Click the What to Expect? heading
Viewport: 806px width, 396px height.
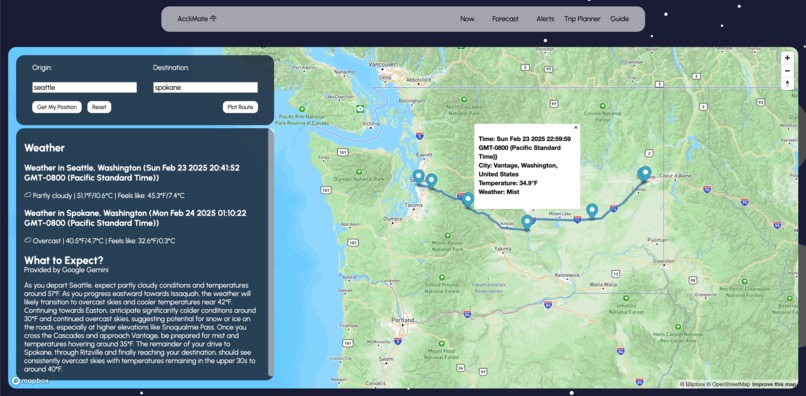click(x=64, y=260)
